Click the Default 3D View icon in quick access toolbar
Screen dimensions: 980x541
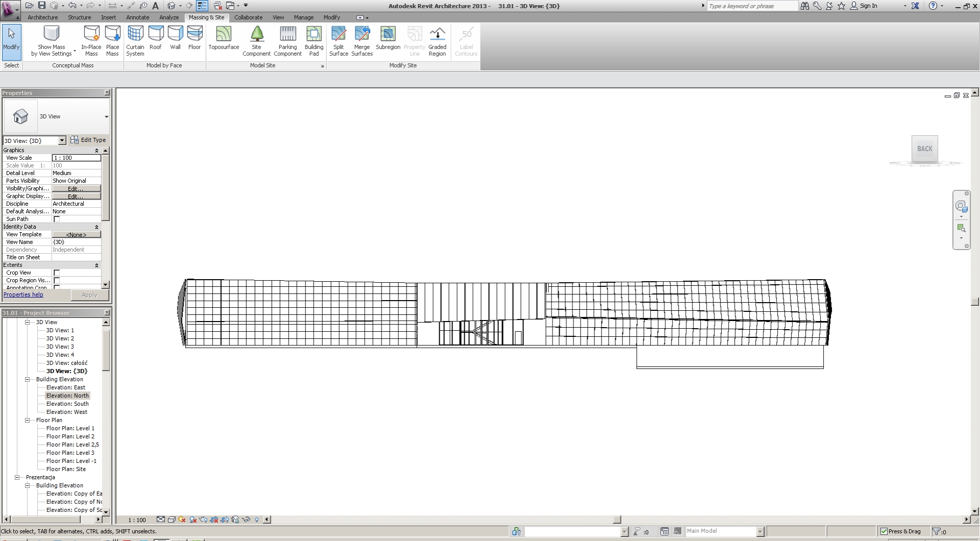pos(172,6)
